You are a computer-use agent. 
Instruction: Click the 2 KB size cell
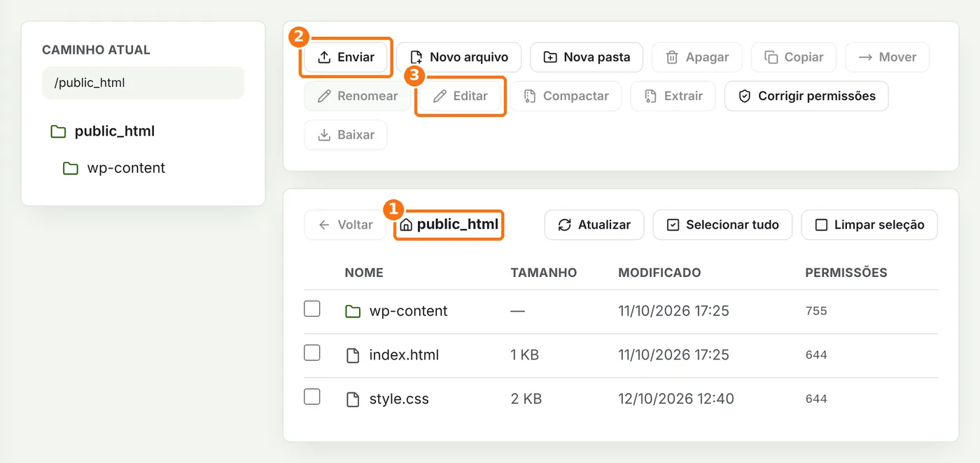[526, 399]
